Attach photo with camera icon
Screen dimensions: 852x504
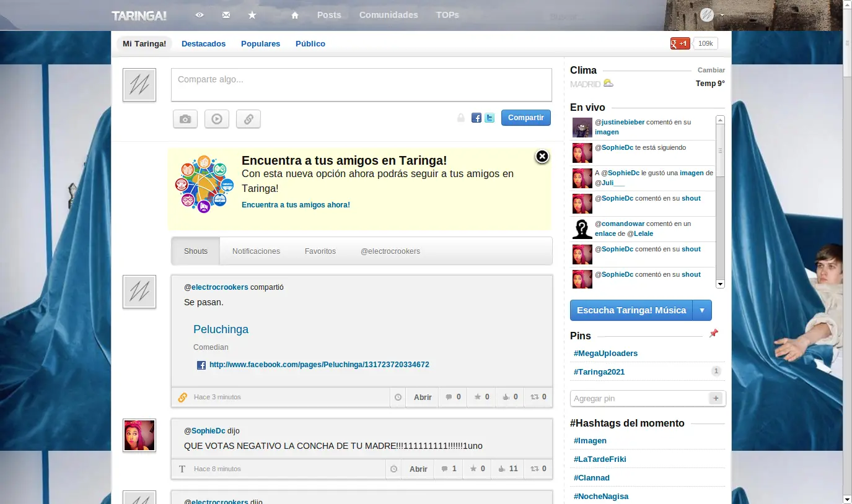click(185, 119)
